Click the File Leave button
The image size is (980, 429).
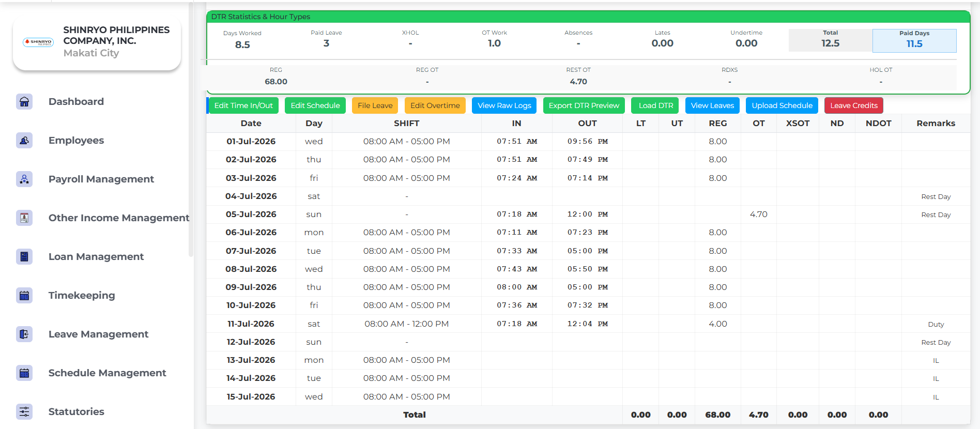375,105
